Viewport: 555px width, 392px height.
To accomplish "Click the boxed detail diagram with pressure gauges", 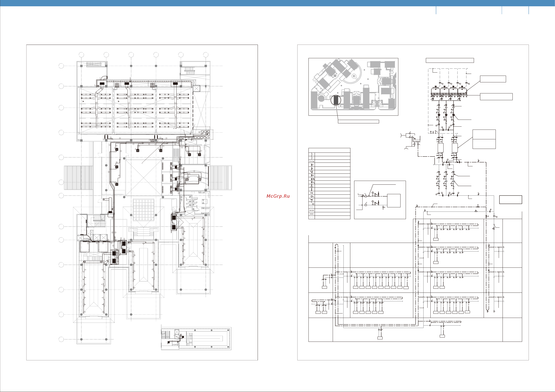I will pyautogui.click(x=380, y=200).
